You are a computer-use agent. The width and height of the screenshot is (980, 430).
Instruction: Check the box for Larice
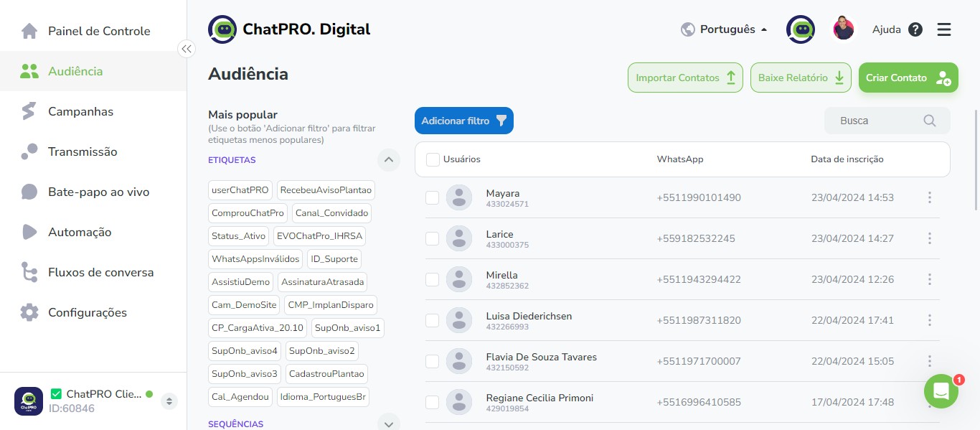[x=432, y=238]
